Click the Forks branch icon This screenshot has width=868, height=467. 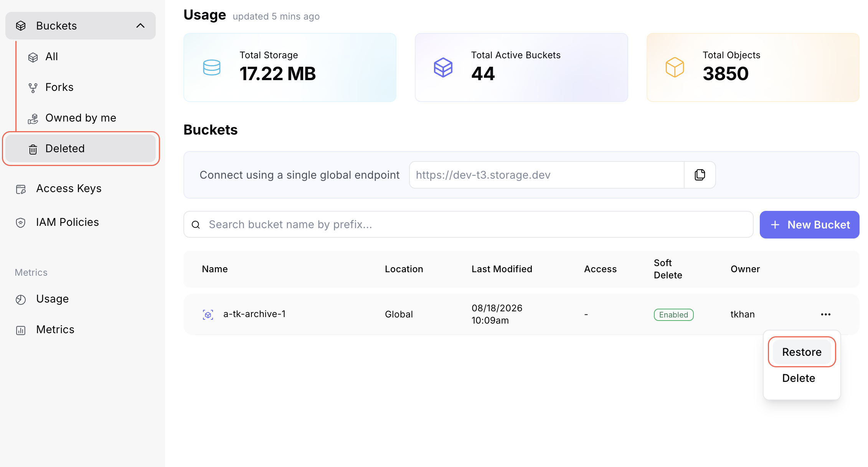click(x=33, y=88)
